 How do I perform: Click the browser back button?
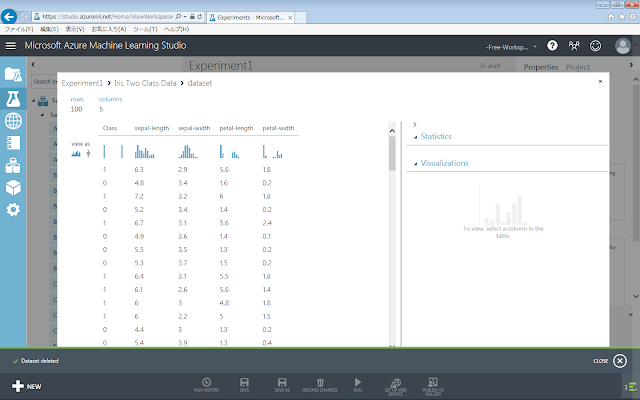9,17
